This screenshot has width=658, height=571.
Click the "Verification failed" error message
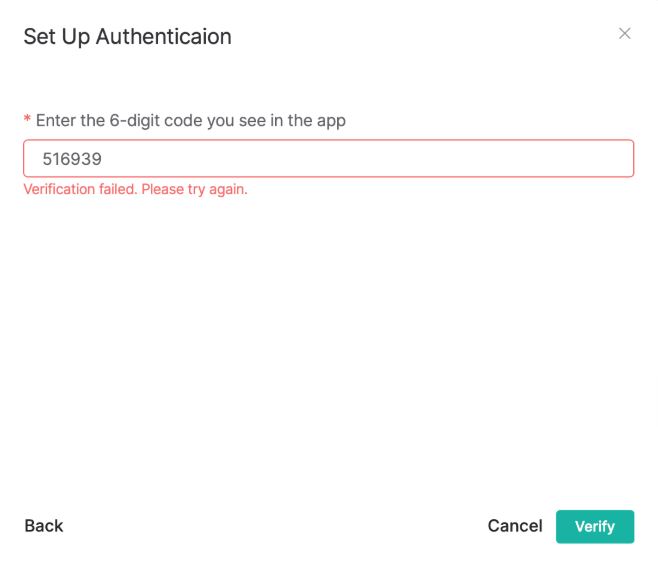pyautogui.click(x=135, y=189)
